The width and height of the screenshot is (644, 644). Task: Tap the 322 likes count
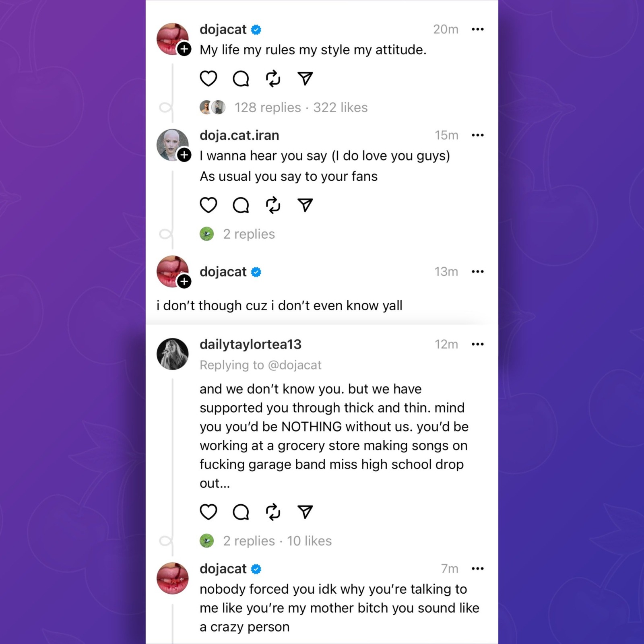pos(340,107)
